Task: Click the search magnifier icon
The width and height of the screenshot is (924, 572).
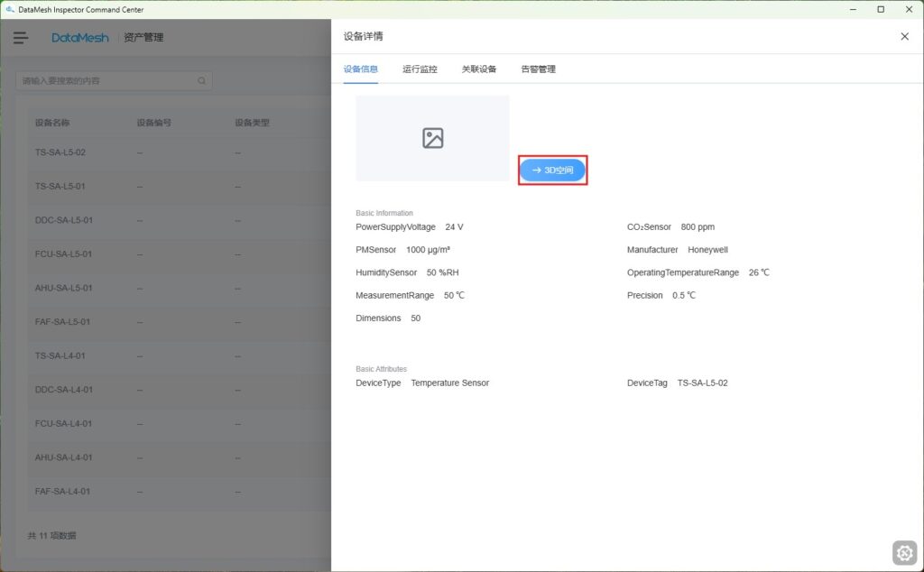Action: (x=201, y=81)
